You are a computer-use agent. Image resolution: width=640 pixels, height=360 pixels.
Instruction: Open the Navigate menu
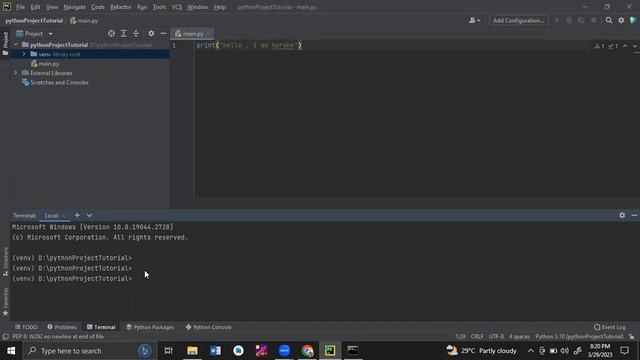75,7
